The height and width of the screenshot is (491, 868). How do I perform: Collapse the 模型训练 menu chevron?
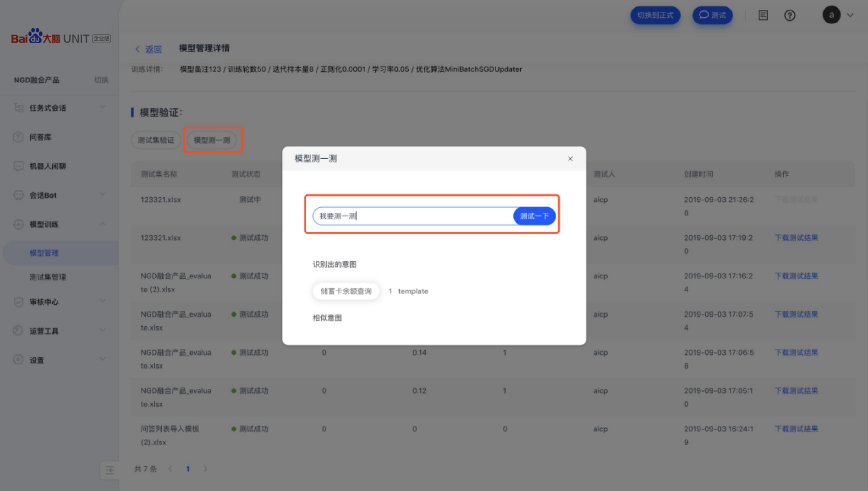pos(102,224)
